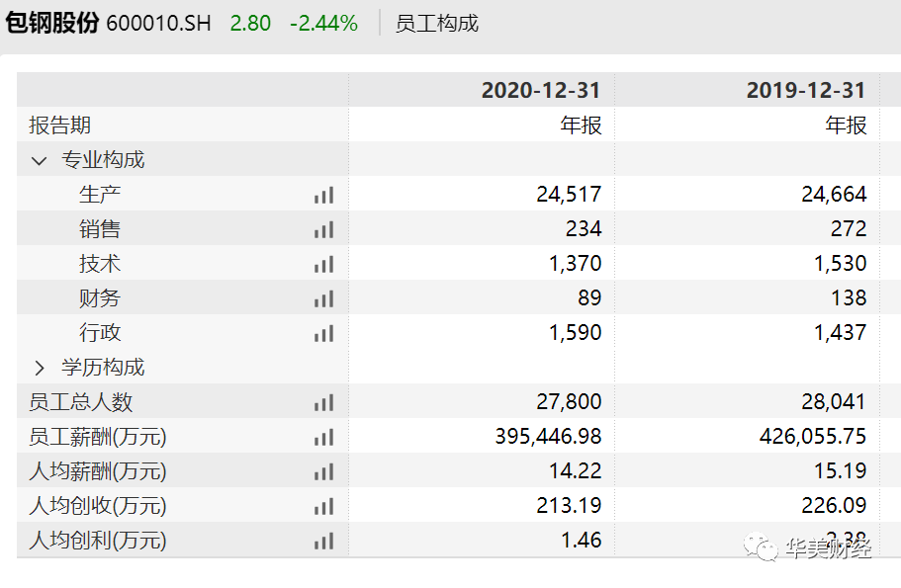Show chart for 行政 row
This screenshot has width=901, height=588.
click(324, 333)
